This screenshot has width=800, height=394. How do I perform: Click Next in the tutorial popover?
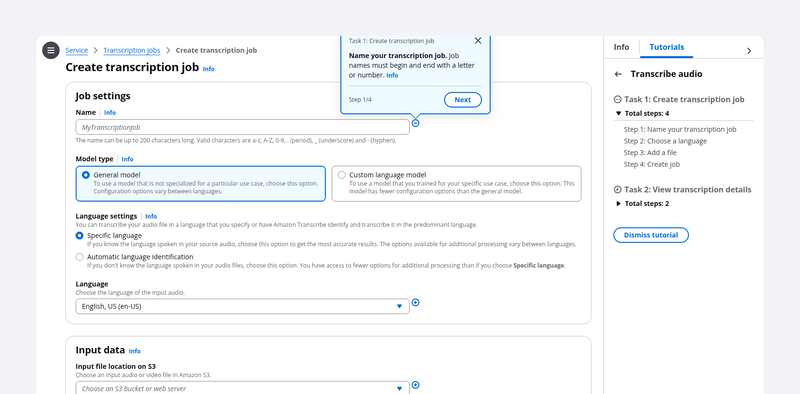tap(462, 100)
